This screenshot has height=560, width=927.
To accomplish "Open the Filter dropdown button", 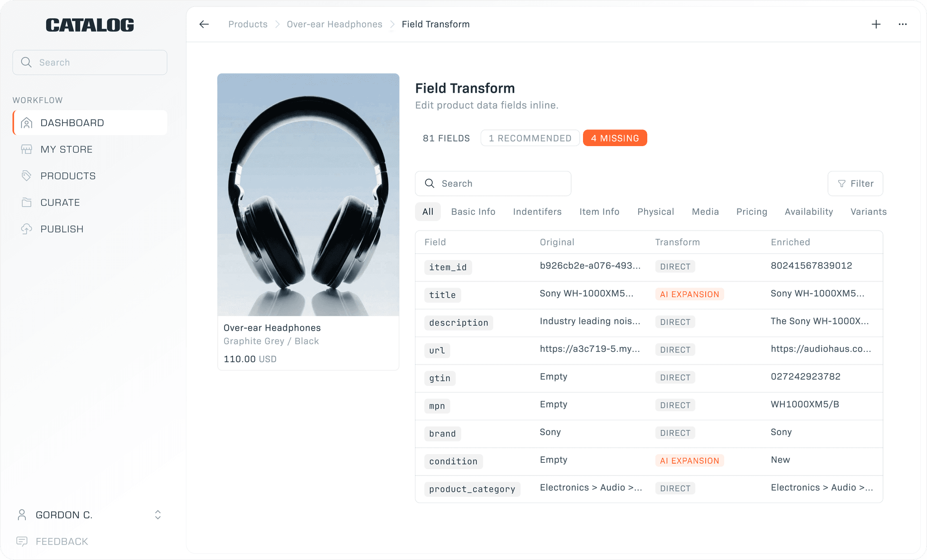I will (855, 184).
